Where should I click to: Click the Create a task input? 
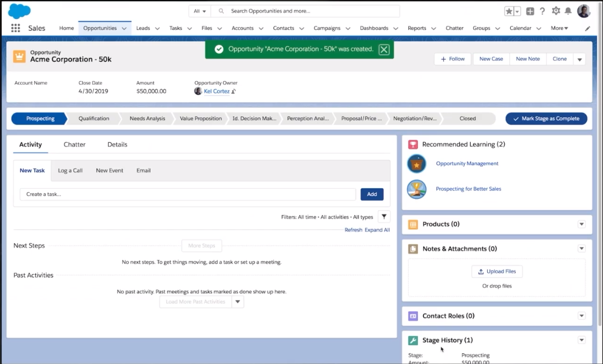click(188, 194)
